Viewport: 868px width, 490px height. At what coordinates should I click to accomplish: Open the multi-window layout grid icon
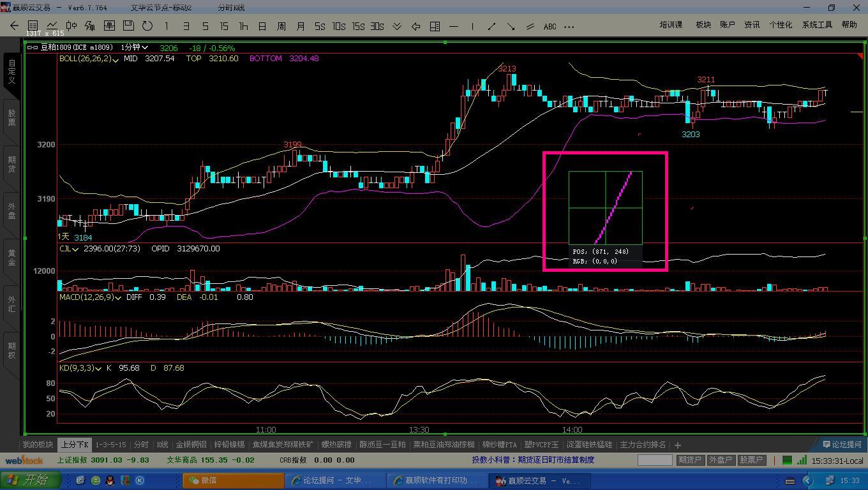pyautogui.click(x=435, y=26)
